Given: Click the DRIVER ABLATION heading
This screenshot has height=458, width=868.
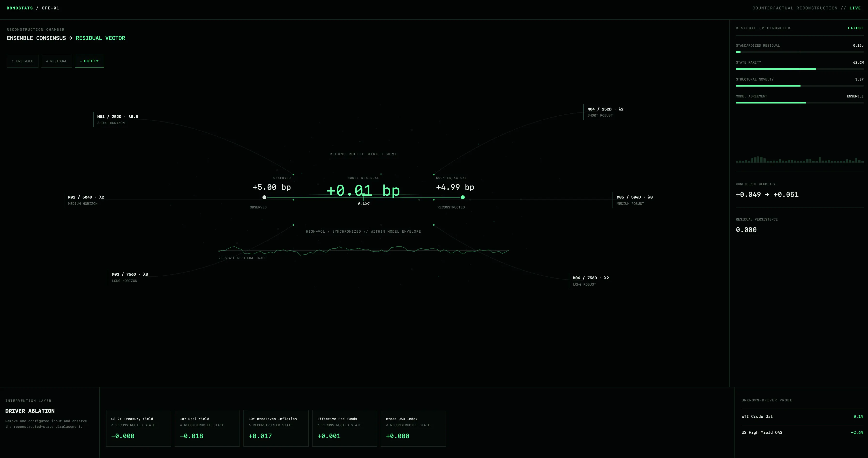Looking at the screenshot, I should pyautogui.click(x=30, y=411).
